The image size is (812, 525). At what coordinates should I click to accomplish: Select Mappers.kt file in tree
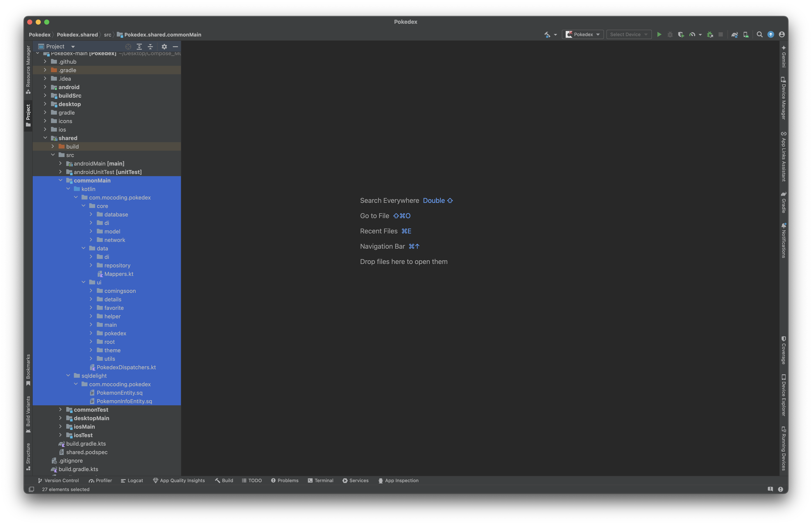click(119, 274)
